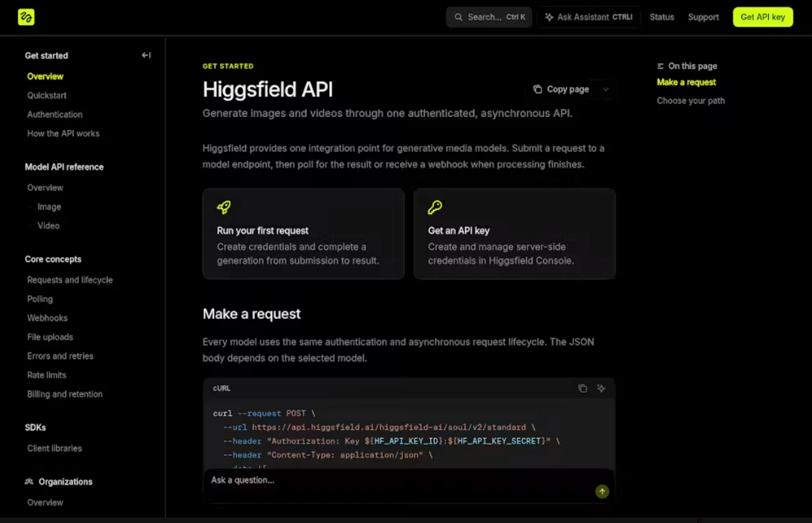Viewport: 812px width, 523px height.
Task: Open the Status link
Action: pyautogui.click(x=662, y=17)
